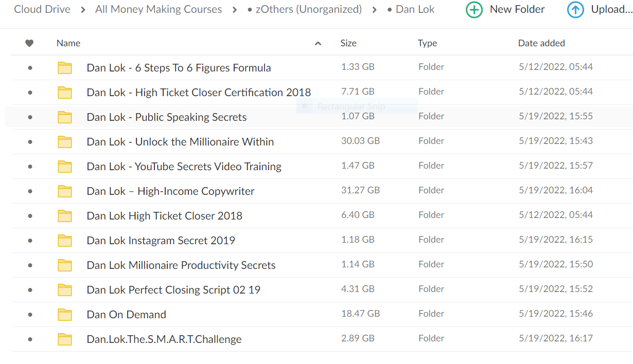Screen dimensions: 633x364
Task: Click the sort arrow on the Name column
Action: pos(318,43)
